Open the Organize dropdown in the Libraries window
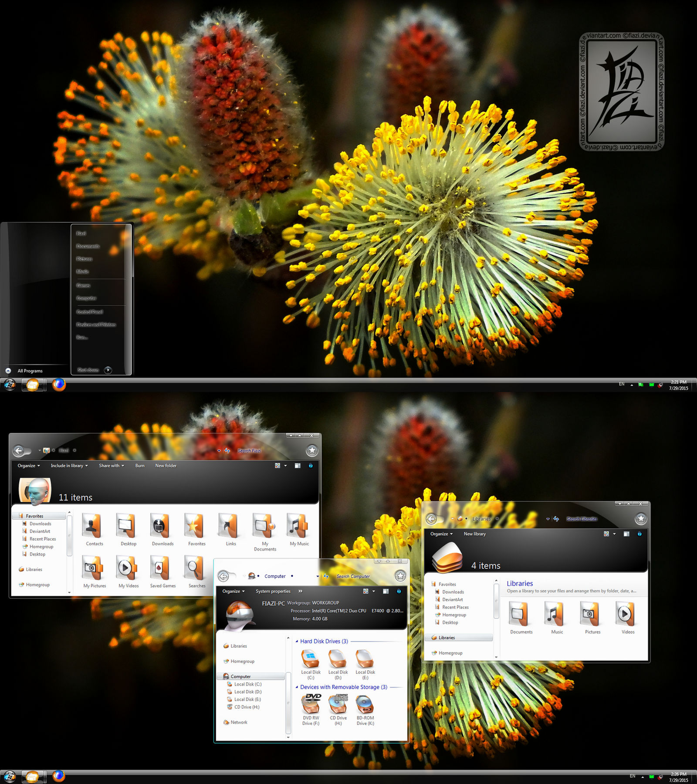Image resolution: width=697 pixels, height=784 pixels. pyautogui.click(x=441, y=534)
